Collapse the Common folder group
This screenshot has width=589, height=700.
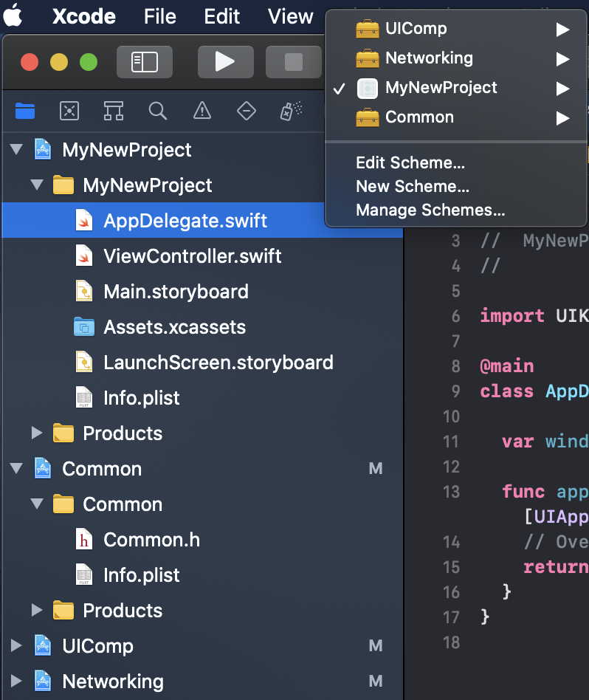(37, 504)
